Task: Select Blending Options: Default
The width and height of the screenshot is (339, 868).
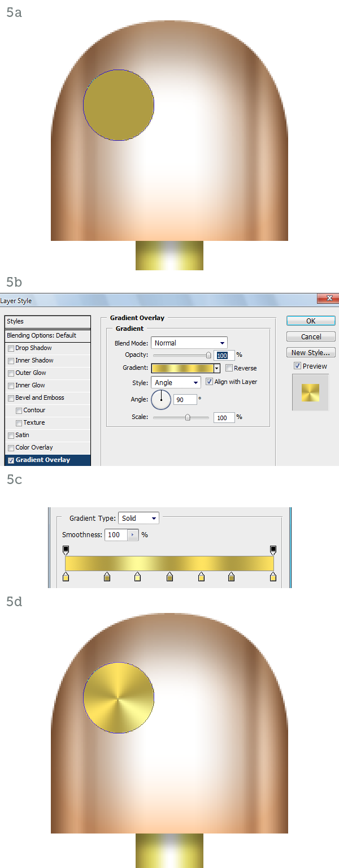Action: (47, 335)
